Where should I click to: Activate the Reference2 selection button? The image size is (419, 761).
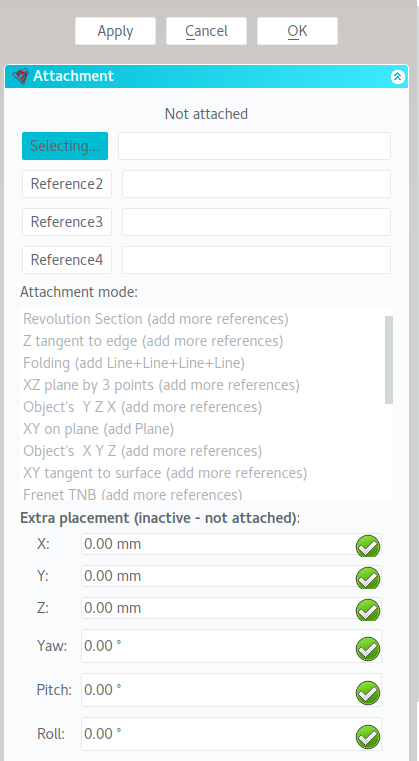(67, 184)
